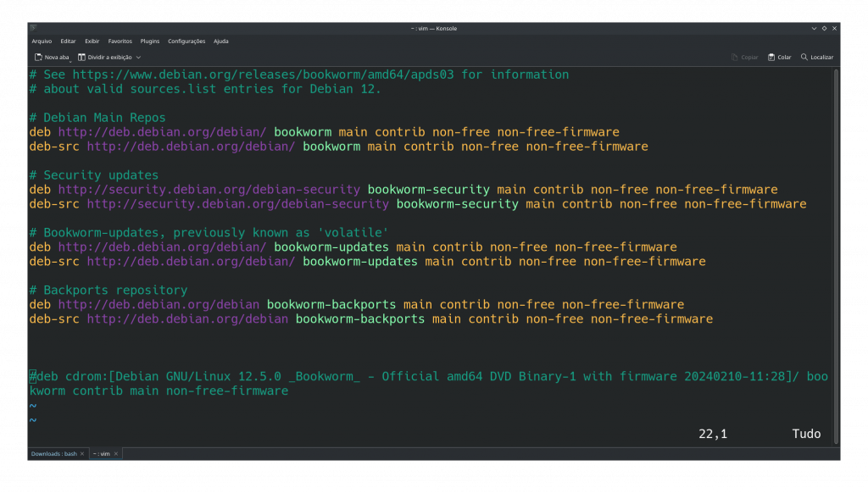
Task: Open the Editar menu
Action: [x=68, y=41]
